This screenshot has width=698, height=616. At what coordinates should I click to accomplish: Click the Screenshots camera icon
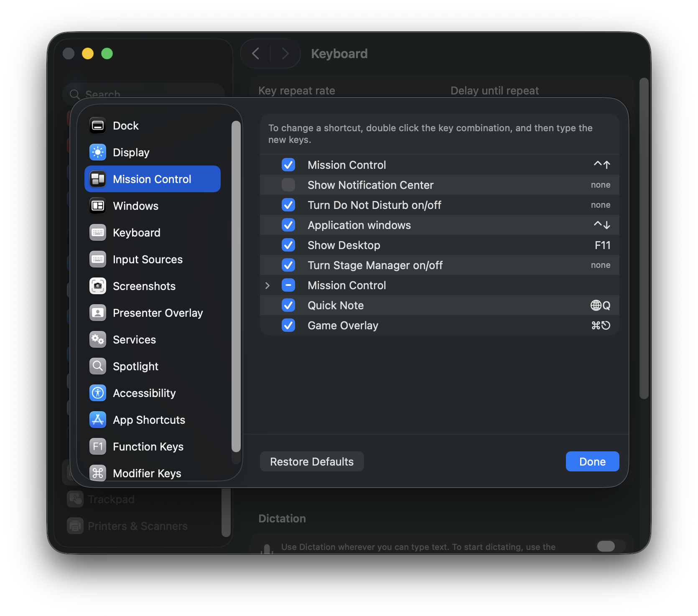pos(98,286)
